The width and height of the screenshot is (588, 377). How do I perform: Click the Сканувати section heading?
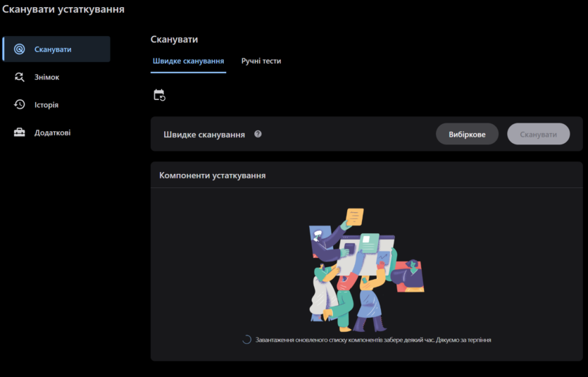[x=174, y=39]
